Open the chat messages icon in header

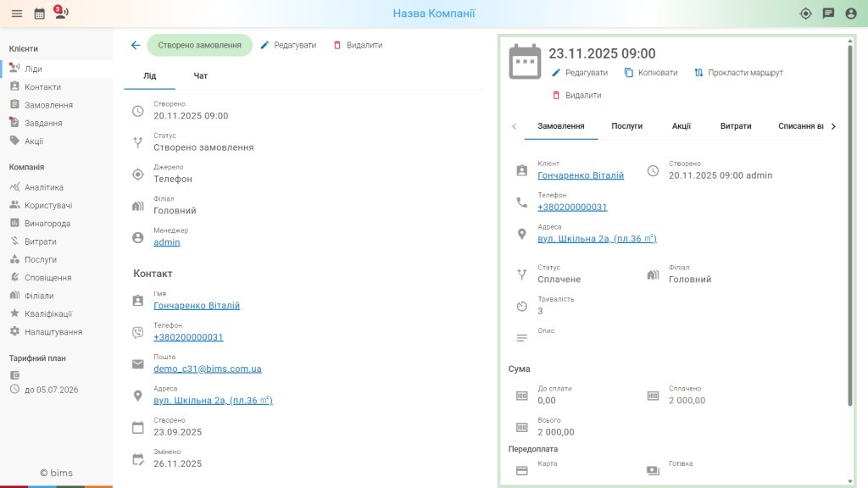(829, 14)
